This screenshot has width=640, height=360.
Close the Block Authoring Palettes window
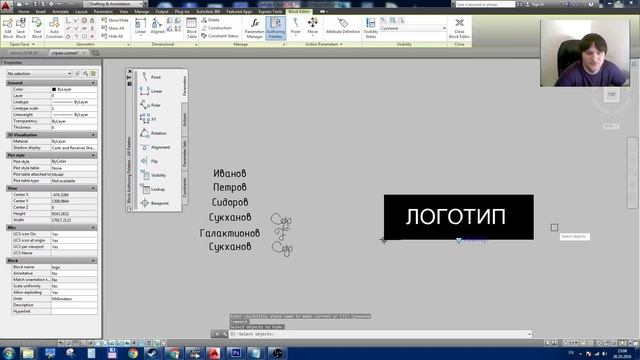coord(130,71)
